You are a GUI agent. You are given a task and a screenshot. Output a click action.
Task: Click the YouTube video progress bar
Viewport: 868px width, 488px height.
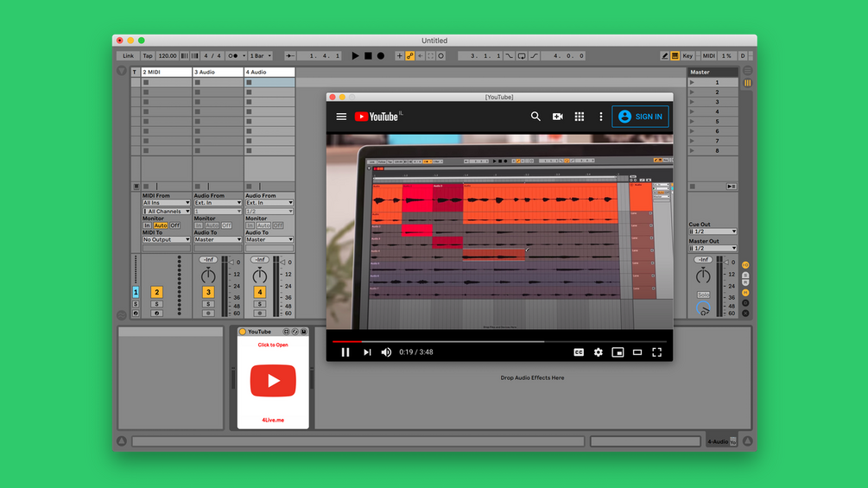(x=499, y=342)
